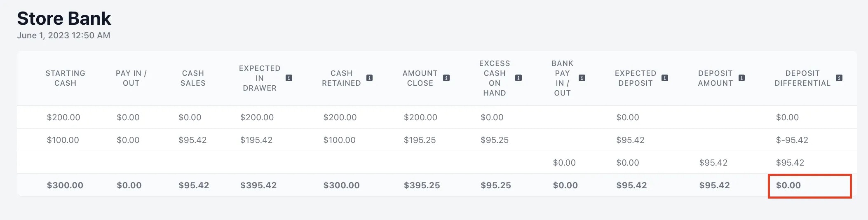Select the total amount close $395.25
868x220 pixels.
(x=422, y=185)
